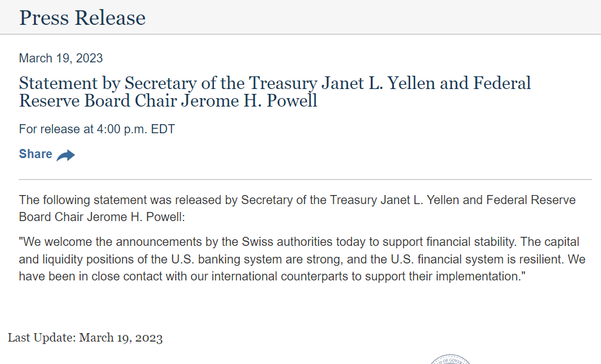Click the Share link text
This screenshot has width=601, height=364.
point(35,154)
